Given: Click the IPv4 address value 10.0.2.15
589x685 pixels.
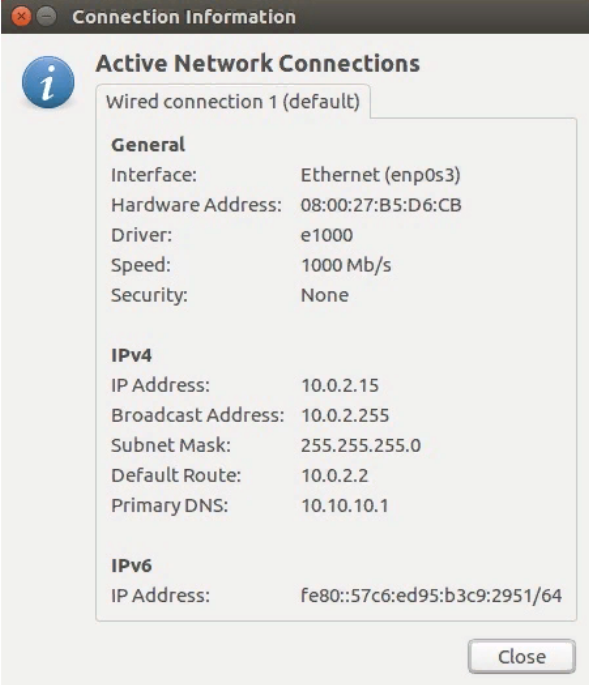Looking at the screenshot, I should tap(340, 385).
